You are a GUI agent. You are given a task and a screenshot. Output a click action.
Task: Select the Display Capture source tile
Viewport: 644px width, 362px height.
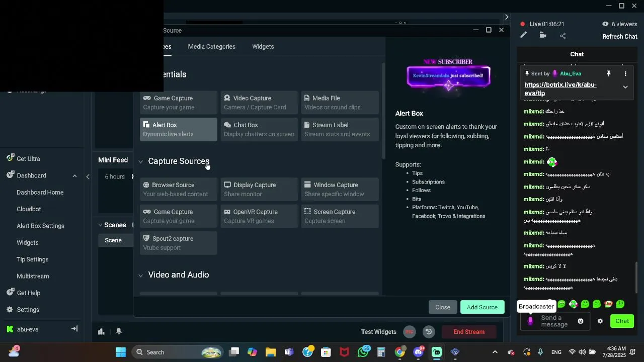pos(259,190)
